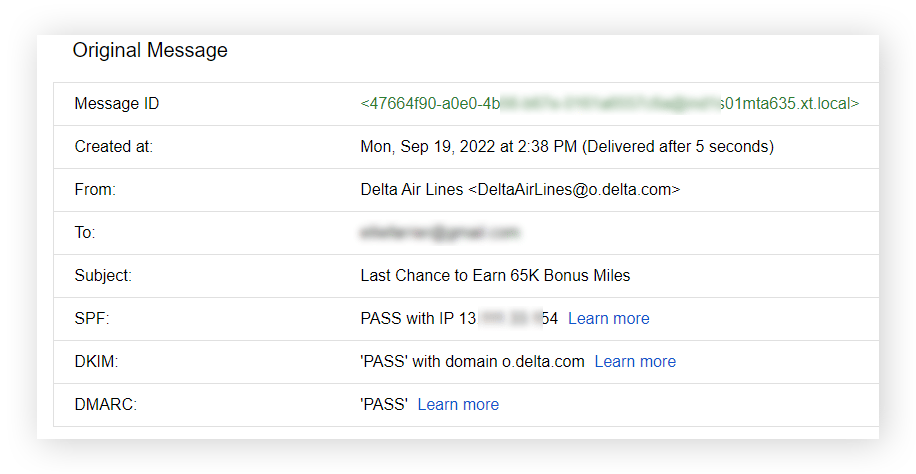Open DMARC Learn more link
Screen dimensions: 916x474
458,404
